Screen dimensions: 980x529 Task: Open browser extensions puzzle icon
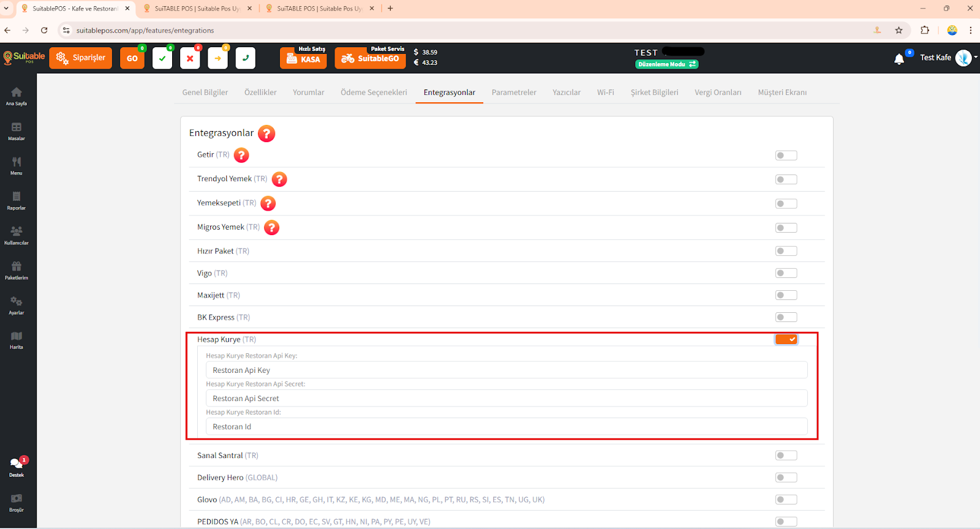click(x=925, y=30)
